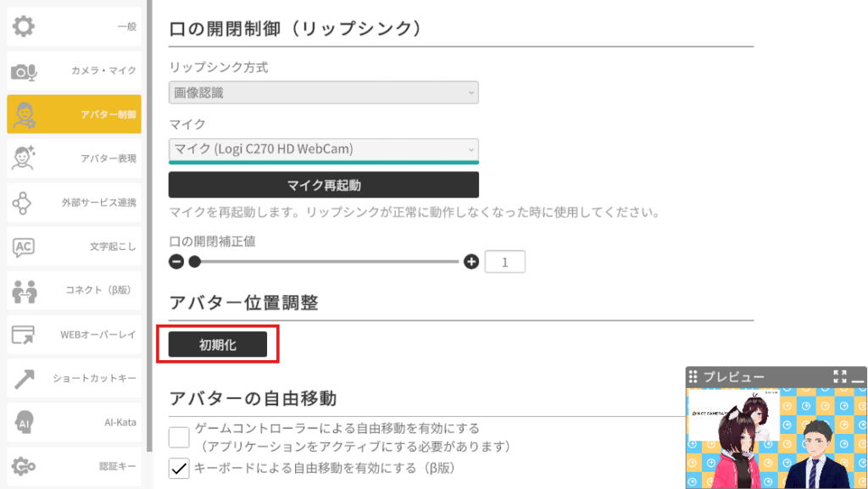
Task: Click the mouth opening correction slider handle
Action: pos(195,262)
